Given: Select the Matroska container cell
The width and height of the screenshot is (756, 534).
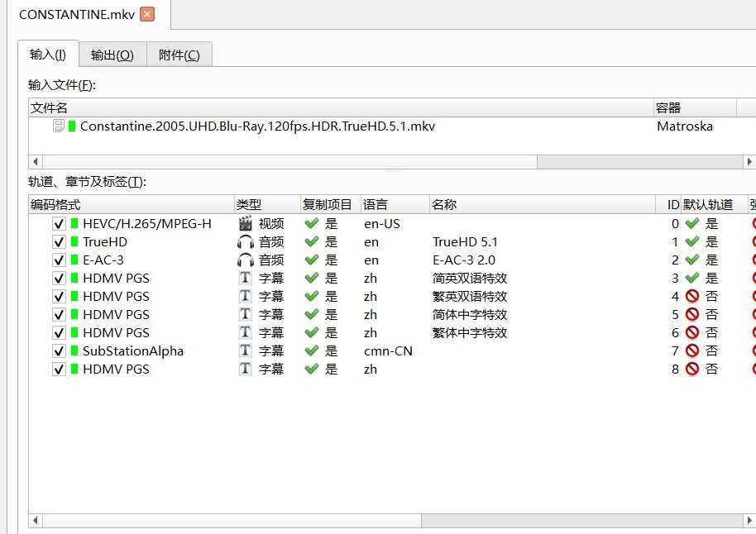Looking at the screenshot, I should point(685,126).
